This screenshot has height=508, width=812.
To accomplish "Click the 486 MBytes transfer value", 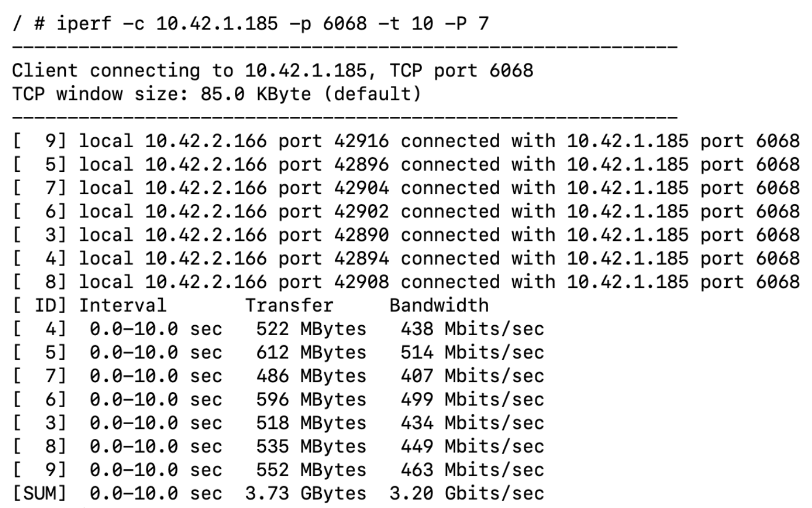I will pyautogui.click(x=311, y=376).
